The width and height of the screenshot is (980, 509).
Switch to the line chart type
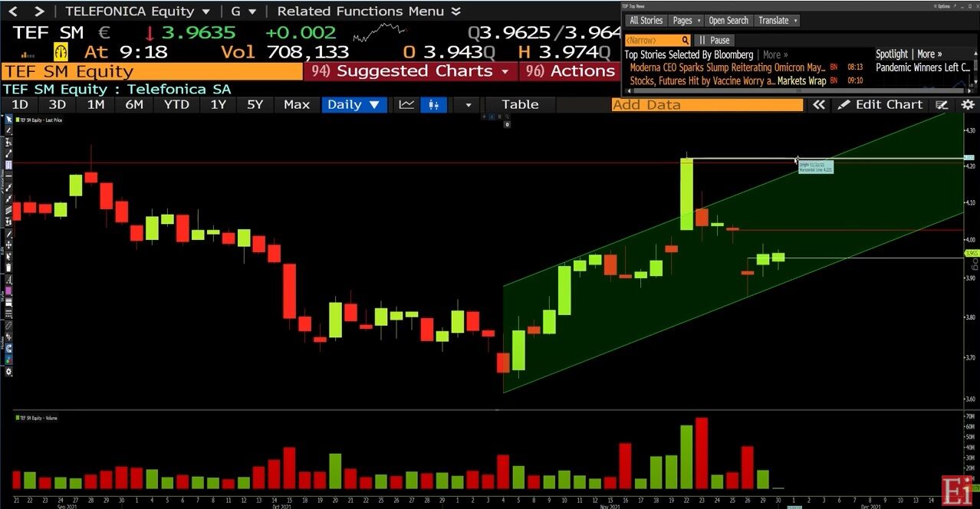(406, 105)
